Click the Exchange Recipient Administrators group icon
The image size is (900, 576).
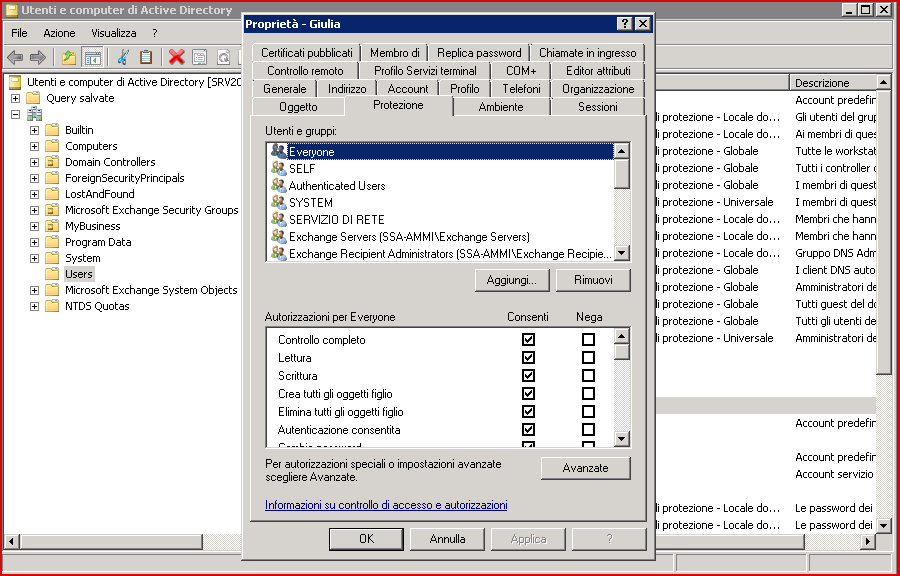tap(278, 253)
